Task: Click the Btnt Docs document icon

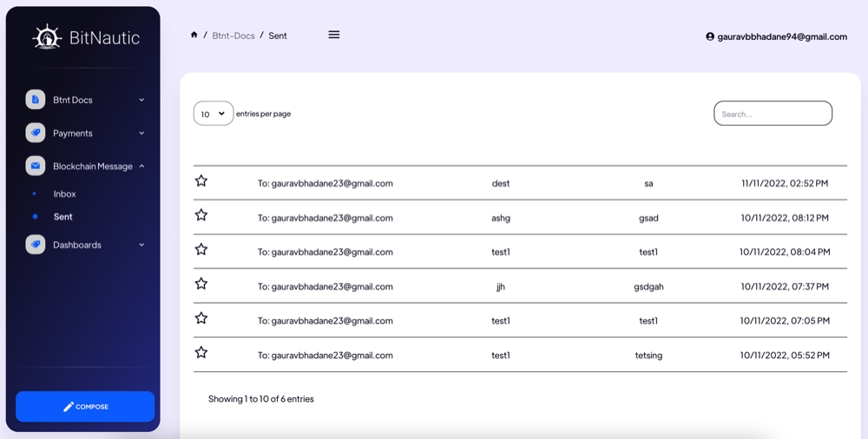Action: (x=36, y=100)
